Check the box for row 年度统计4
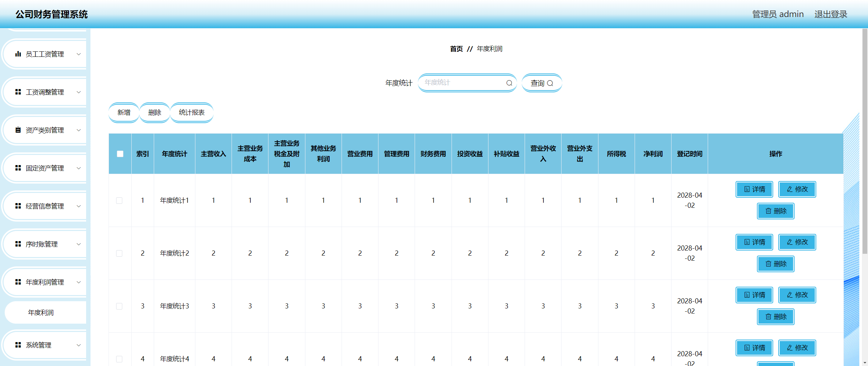Screen dimensions: 868x366 click(119, 359)
